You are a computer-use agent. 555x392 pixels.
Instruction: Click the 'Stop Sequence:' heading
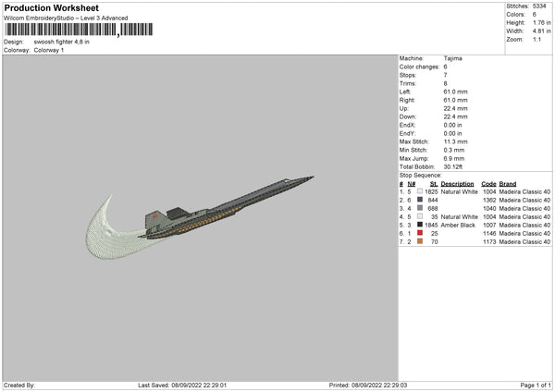pos(421,176)
